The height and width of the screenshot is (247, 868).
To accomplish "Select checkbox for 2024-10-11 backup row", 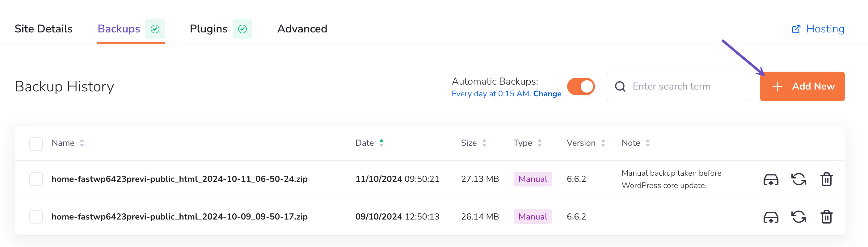I will [36, 179].
